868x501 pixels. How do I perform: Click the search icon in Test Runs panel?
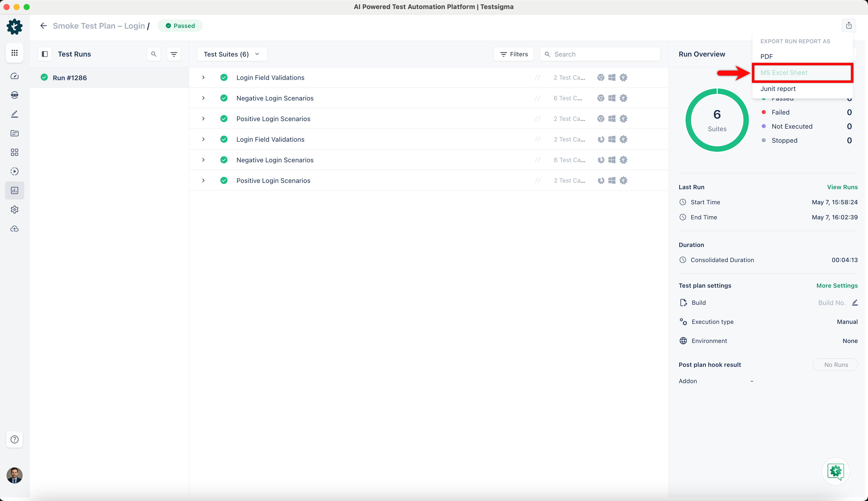coord(154,54)
